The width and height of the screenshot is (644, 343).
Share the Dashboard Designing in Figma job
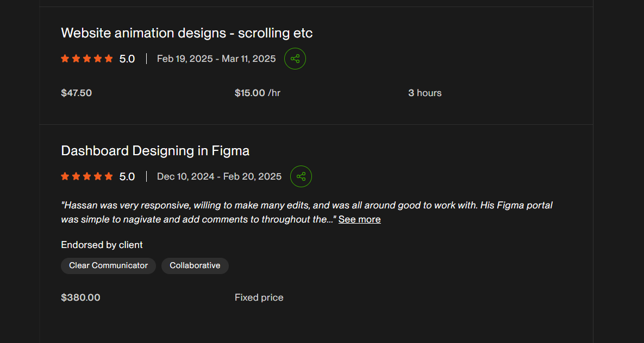click(301, 176)
